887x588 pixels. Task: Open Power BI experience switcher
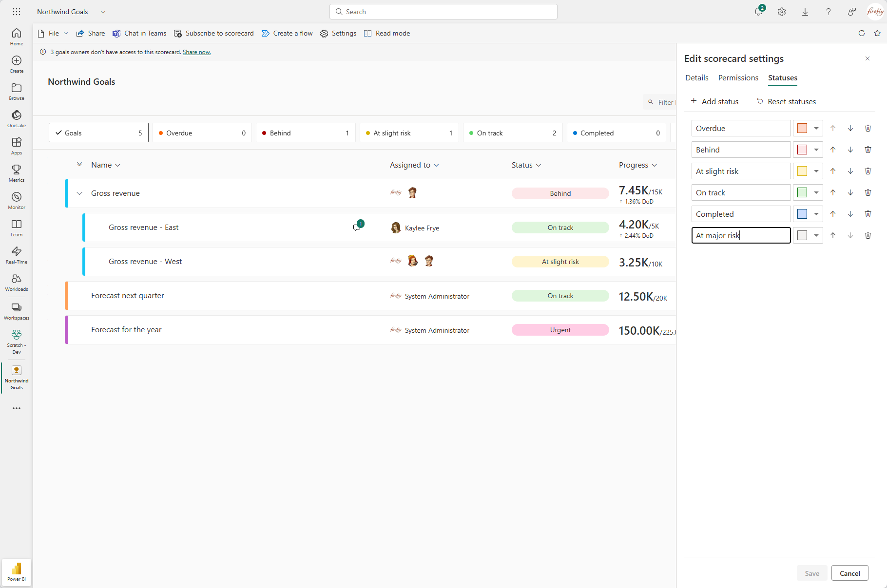coord(17,572)
